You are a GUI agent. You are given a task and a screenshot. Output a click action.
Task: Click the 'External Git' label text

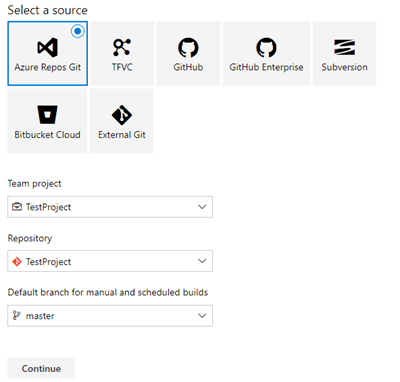pos(122,135)
